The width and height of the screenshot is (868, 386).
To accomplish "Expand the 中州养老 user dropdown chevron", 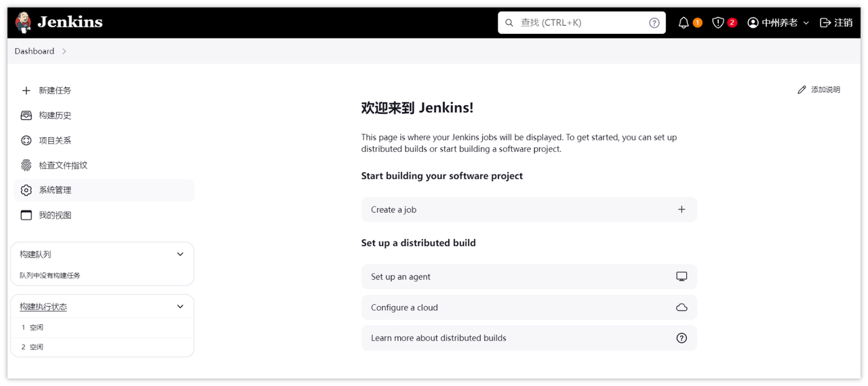I will click(806, 22).
